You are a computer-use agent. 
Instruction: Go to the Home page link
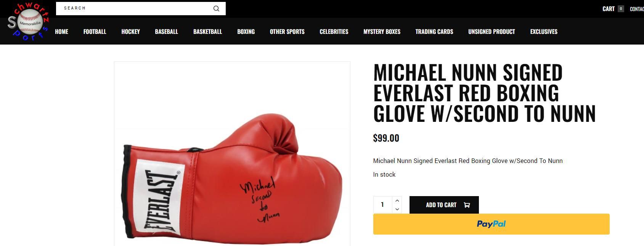point(61,32)
